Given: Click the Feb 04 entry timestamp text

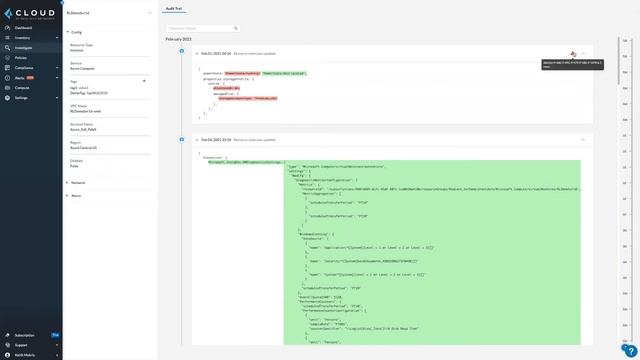Looking at the screenshot, I should coord(216,140).
